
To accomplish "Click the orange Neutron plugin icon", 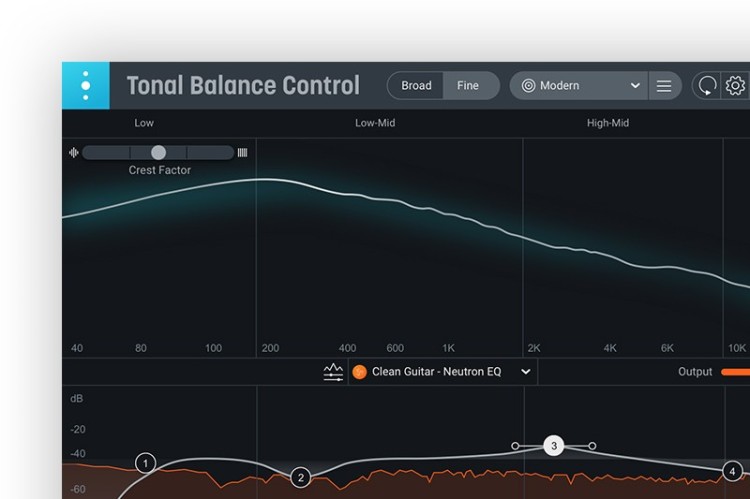I will [x=359, y=372].
